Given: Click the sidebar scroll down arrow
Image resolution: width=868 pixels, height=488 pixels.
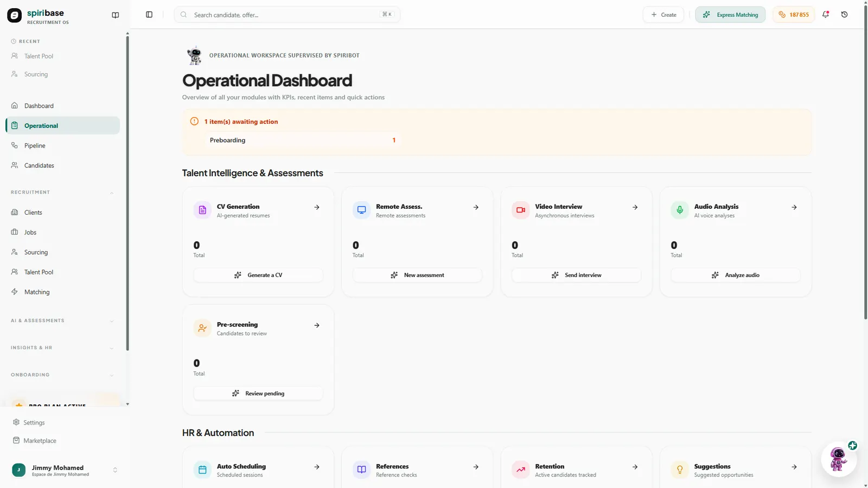Looking at the screenshot, I should point(127,404).
